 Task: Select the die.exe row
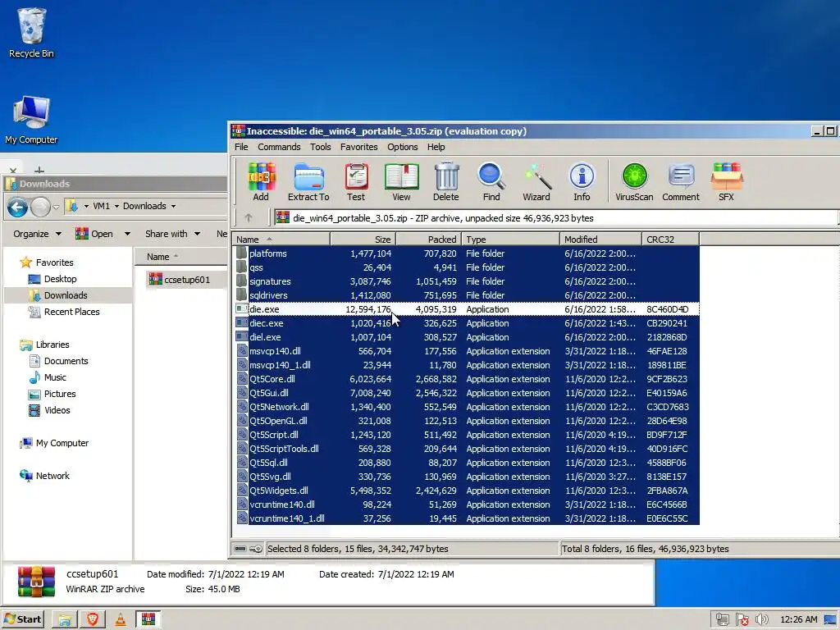coord(467,309)
